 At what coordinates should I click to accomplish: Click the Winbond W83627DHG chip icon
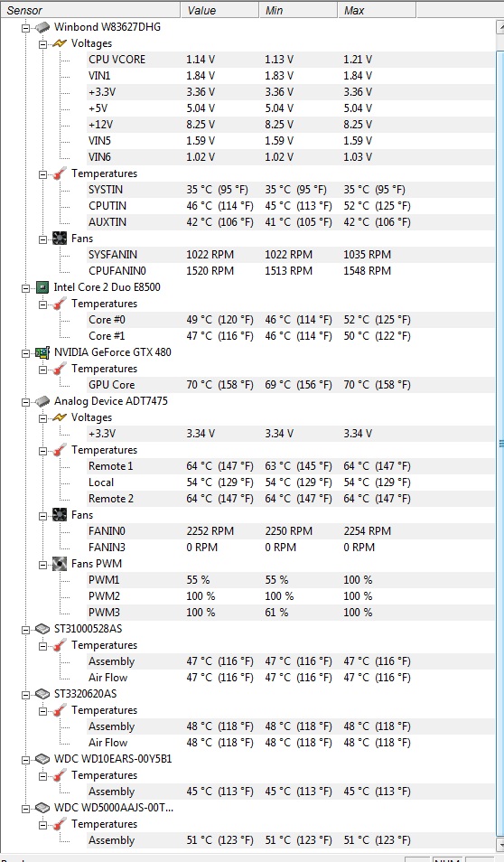coord(42,27)
